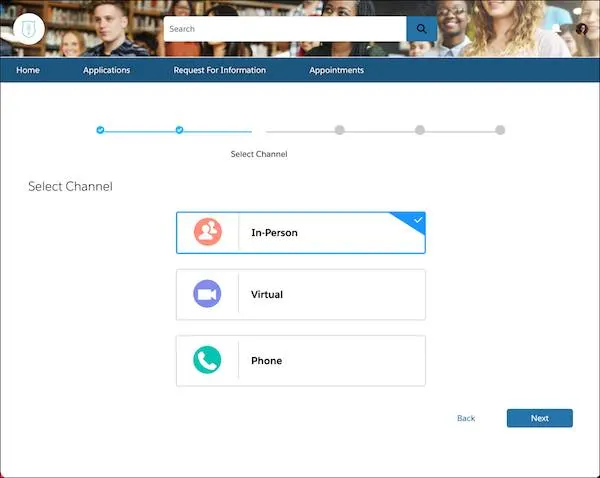The height and width of the screenshot is (478, 600).
Task: Switch to the Appointments tab
Action: [336, 70]
